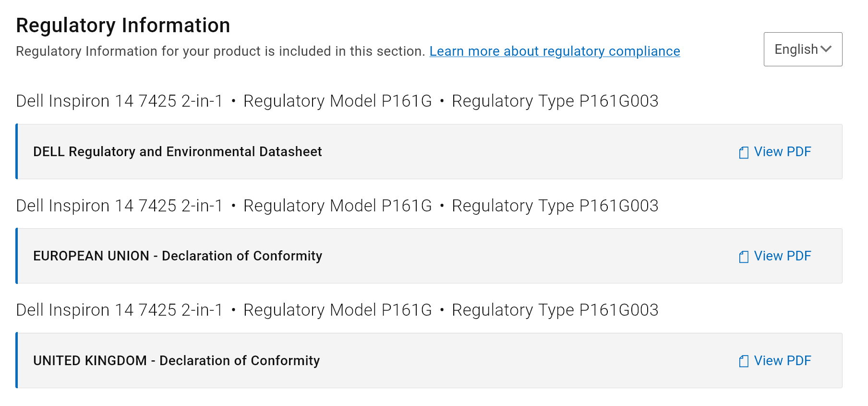Click PDF document icon in United Kingdom row

click(x=744, y=361)
